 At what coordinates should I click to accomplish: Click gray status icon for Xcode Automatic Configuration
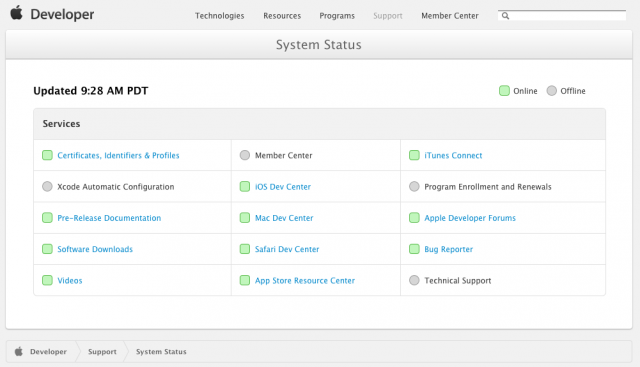47,187
